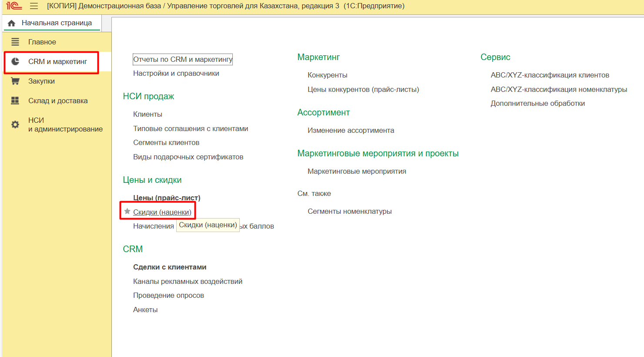Click the Закупки shopping cart icon
Screen dimensions: 644x357
click(x=15, y=81)
